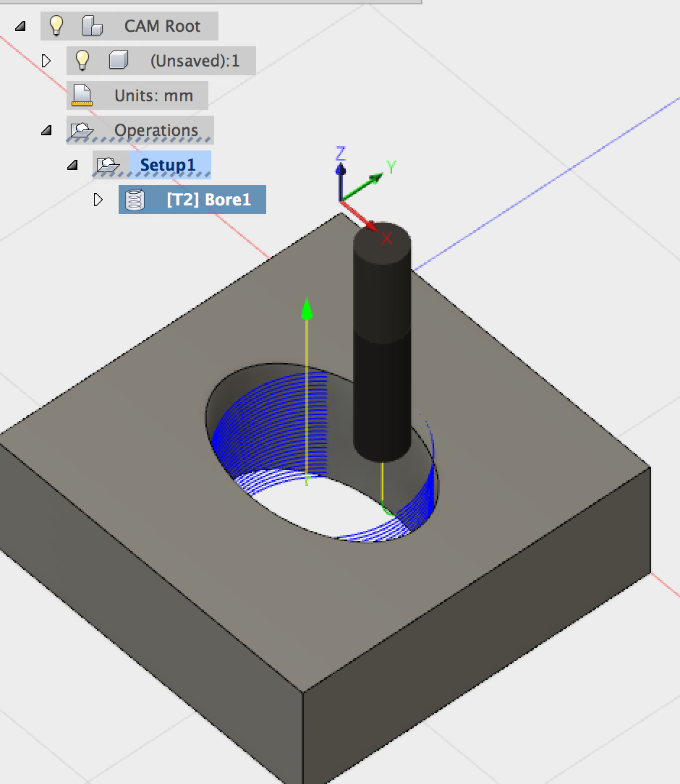Click the CAM Root assembly icon

tap(93, 25)
